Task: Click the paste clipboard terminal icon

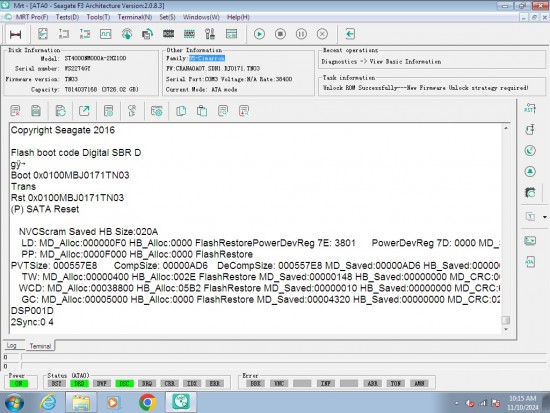Action: pyautogui.click(x=202, y=111)
